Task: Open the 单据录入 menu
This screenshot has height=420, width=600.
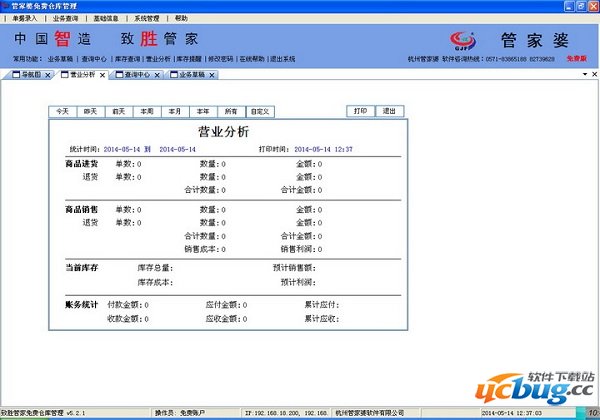Action: 24,18
